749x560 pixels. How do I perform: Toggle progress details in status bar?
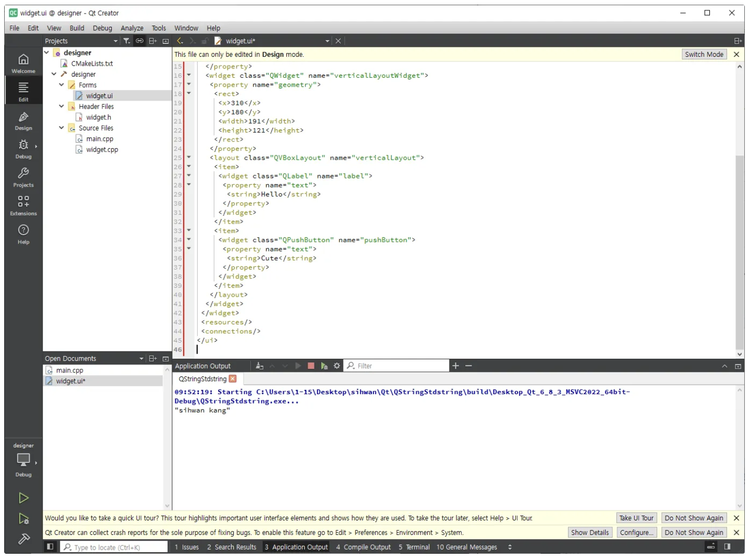pos(711,547)
